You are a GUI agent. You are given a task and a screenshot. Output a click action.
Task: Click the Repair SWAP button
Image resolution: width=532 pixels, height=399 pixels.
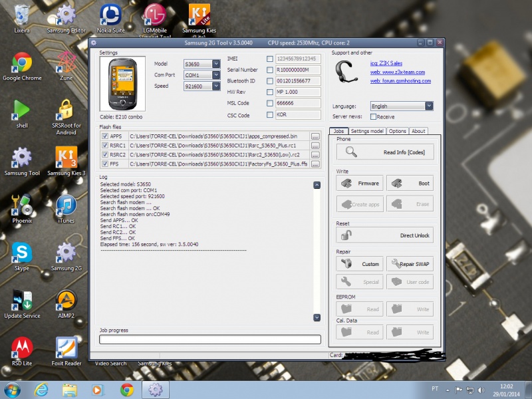tap(410, 264)
